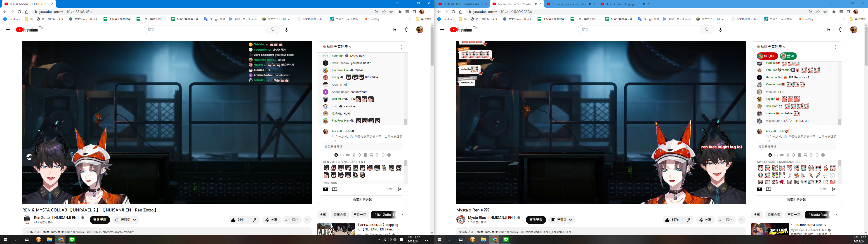Open more actions menu under Ren Zotto video
This screenshot has height=244, width=868.
(308, 220)
